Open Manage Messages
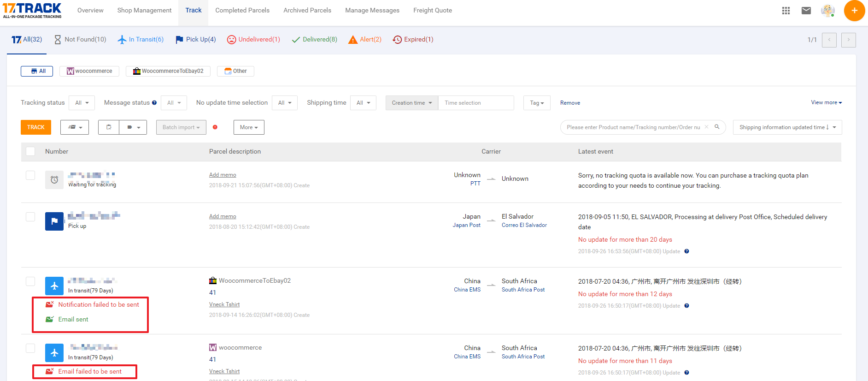Screen dimensions: 868x381 [x=372, y=10]
